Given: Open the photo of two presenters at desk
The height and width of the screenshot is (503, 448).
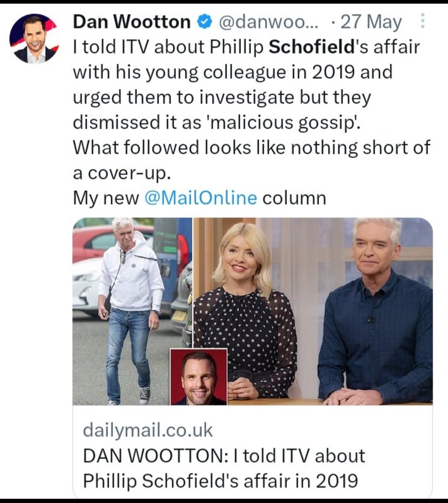Looking at the screenshot, I should tap(313, 311).
